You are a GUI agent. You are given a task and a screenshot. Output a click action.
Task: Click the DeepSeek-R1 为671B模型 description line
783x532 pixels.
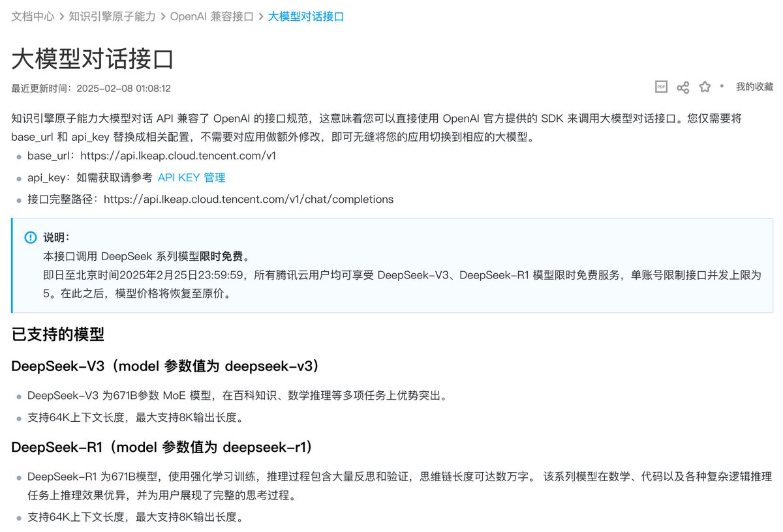coord(400,486)
